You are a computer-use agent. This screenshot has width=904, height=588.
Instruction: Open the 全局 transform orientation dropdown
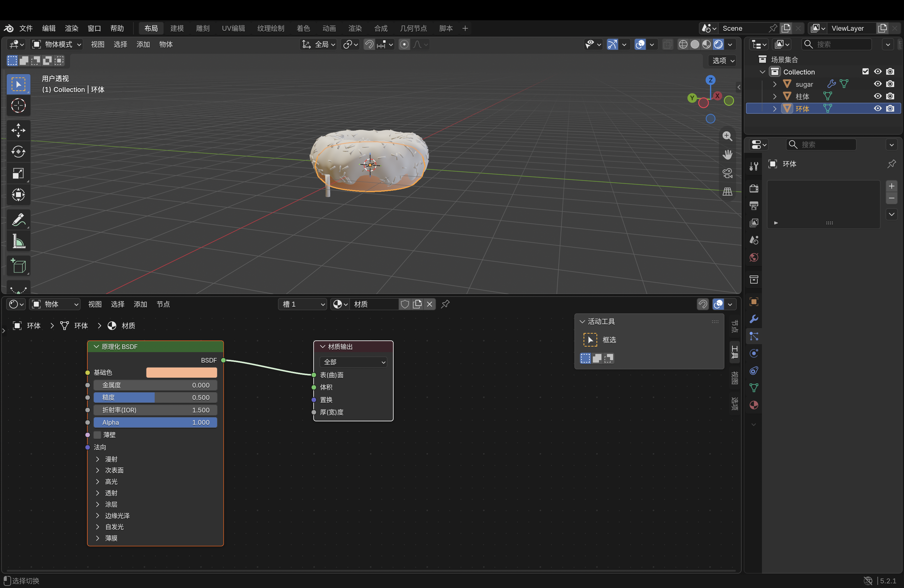[x=318, y=45]
